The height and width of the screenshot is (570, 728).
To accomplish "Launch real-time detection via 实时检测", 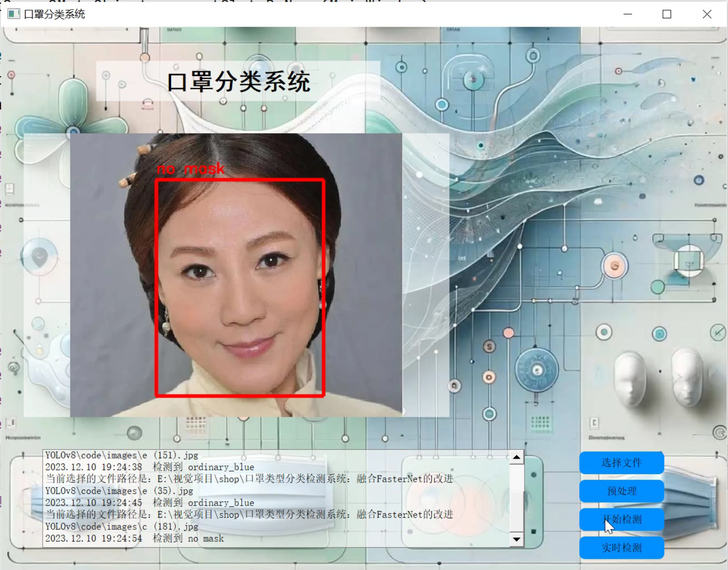I will [x=621, y=548].
